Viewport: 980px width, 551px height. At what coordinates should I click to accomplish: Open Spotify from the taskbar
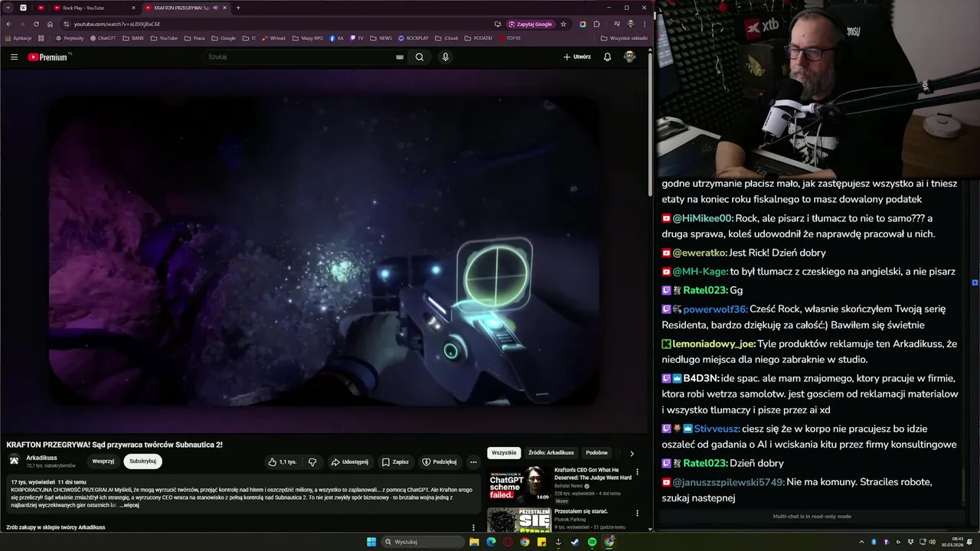[x=592, y=542]
